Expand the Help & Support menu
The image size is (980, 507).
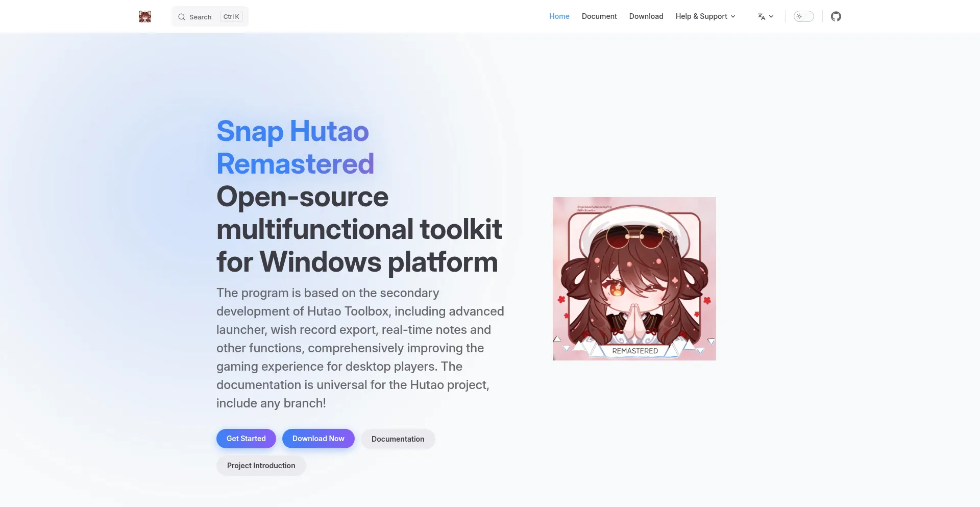pyautogui.click(x=705, y=16)
